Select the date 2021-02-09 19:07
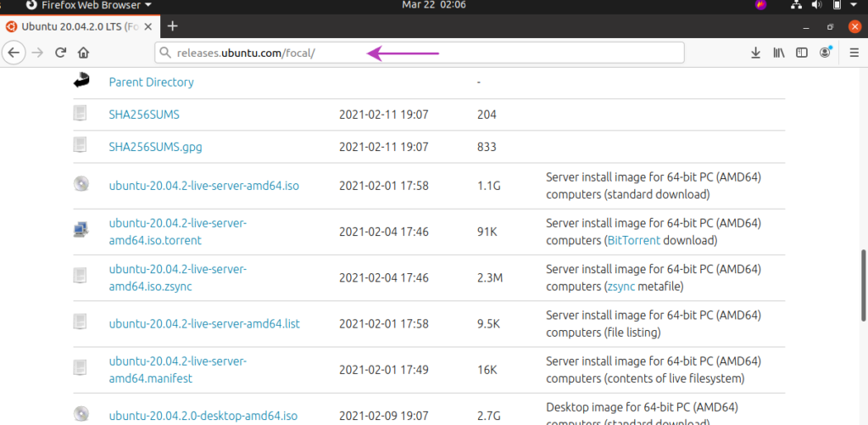 384,416
